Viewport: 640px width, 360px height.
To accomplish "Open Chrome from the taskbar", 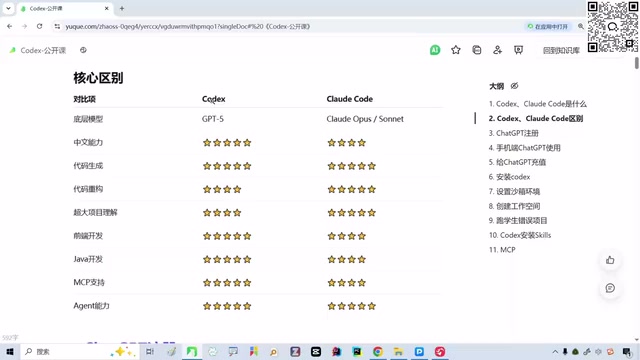I will click(x=378, y=351).
